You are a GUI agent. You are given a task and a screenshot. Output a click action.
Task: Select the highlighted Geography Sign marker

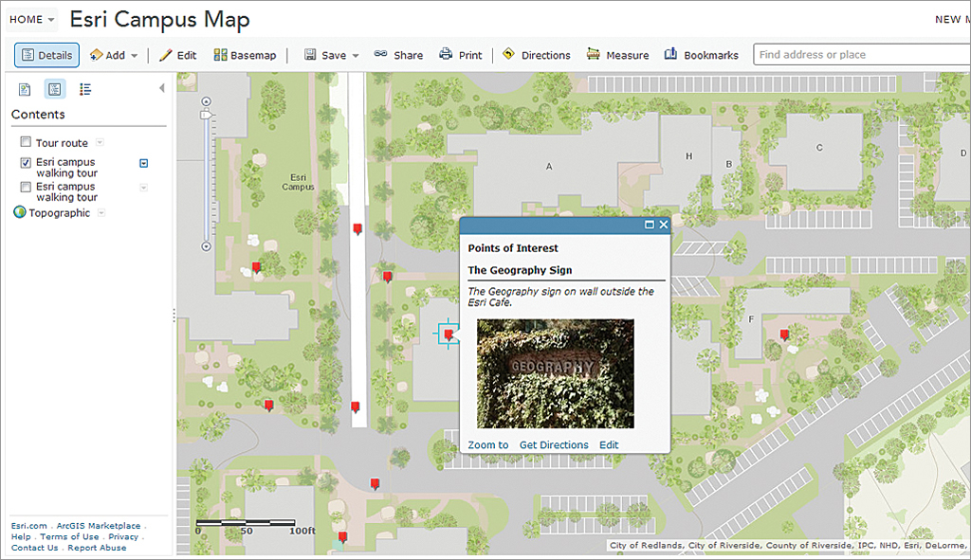pos(449,335)
